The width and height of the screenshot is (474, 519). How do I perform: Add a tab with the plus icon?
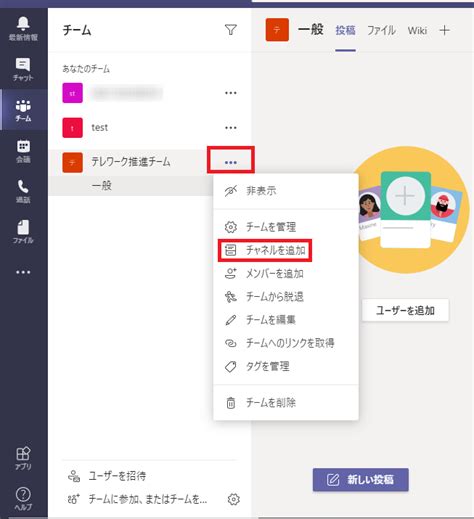[445, 30]
